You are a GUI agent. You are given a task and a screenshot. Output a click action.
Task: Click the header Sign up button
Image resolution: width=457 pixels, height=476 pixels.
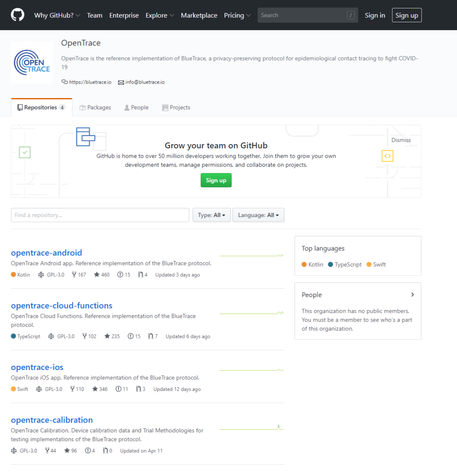pos(407,15)
